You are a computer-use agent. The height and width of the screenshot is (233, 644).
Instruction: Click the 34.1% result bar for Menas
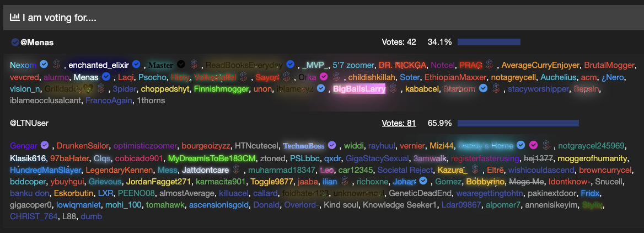489,42
